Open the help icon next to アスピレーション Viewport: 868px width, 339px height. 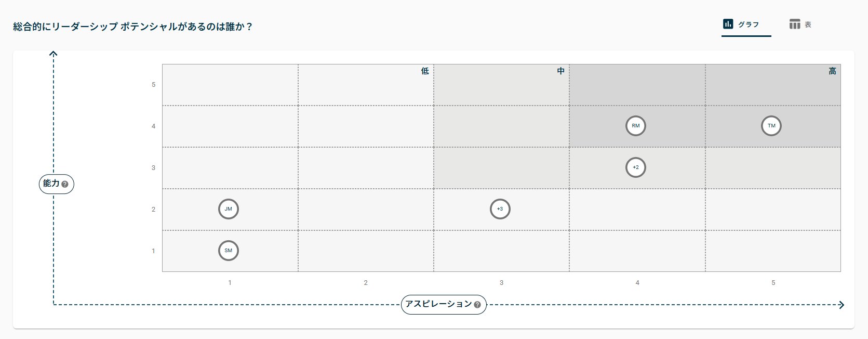476,305
